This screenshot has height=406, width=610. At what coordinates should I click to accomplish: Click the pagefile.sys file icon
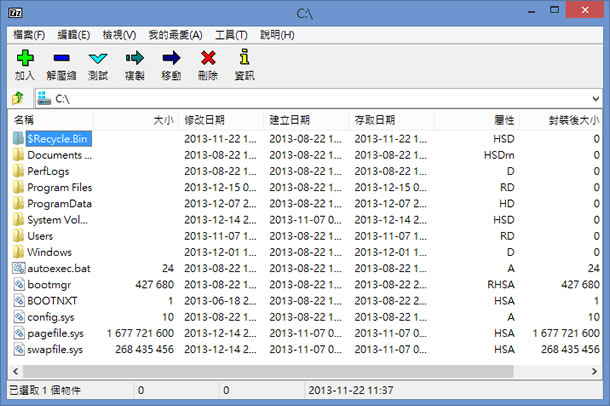coord(19,333)
